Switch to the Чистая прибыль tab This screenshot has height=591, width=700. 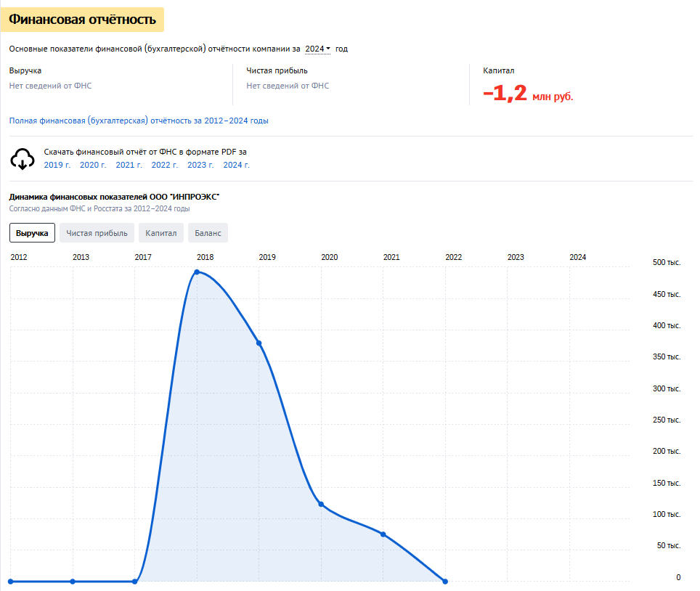[97, 233]
